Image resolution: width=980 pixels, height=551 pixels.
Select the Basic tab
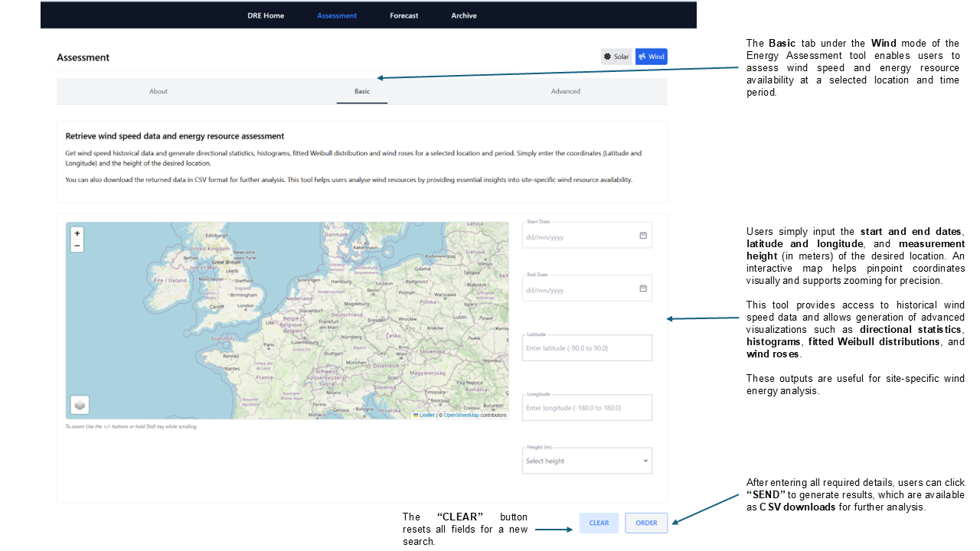(x=361, y=91)
